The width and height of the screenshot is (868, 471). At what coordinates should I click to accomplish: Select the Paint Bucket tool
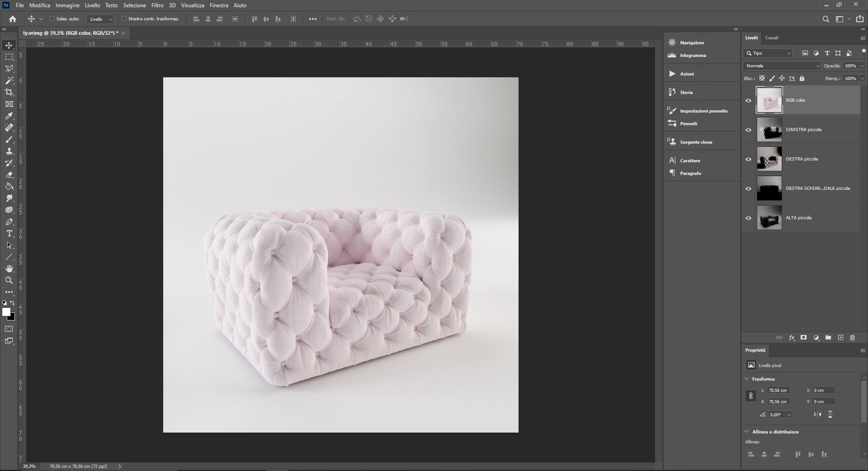pos(9,187)
